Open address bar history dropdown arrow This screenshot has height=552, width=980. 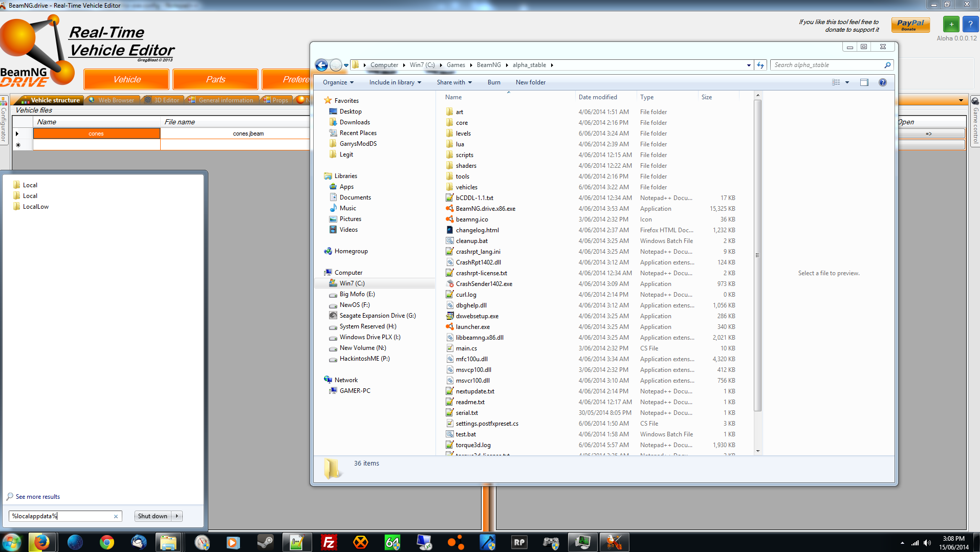749,65
